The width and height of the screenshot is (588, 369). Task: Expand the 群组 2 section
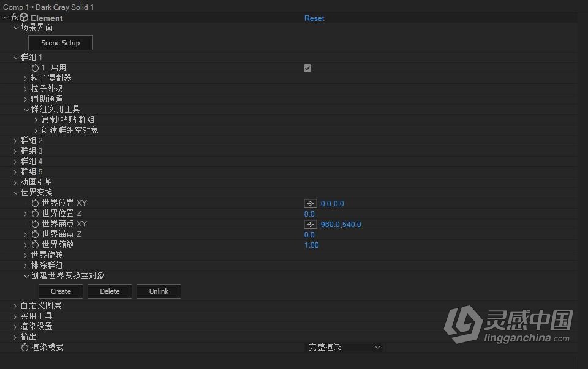pyautogui.click(x=15, y=141)
